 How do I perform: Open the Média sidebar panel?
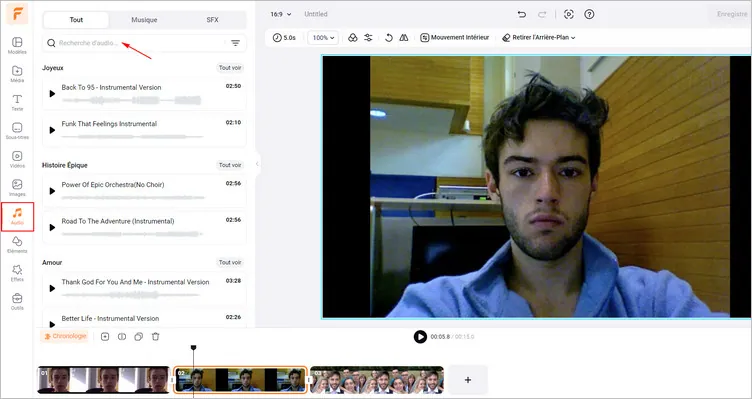tap(17, 73)
